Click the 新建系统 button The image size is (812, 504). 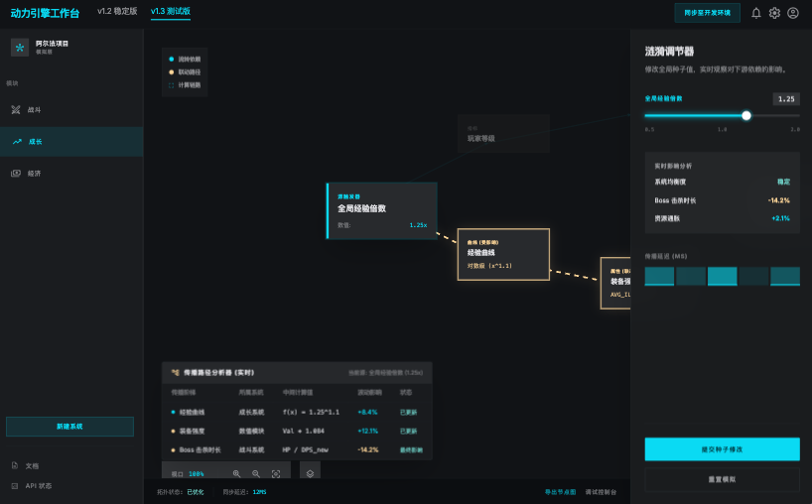69,427
